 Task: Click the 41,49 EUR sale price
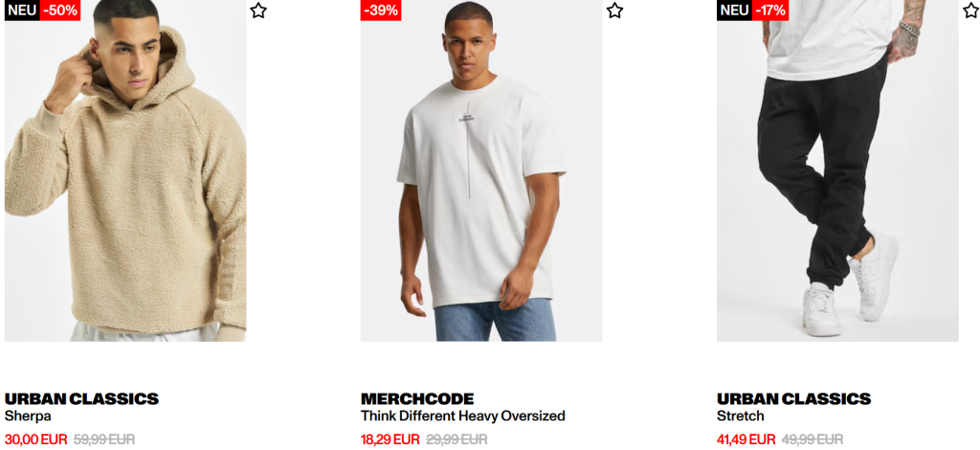click(746, 439)
